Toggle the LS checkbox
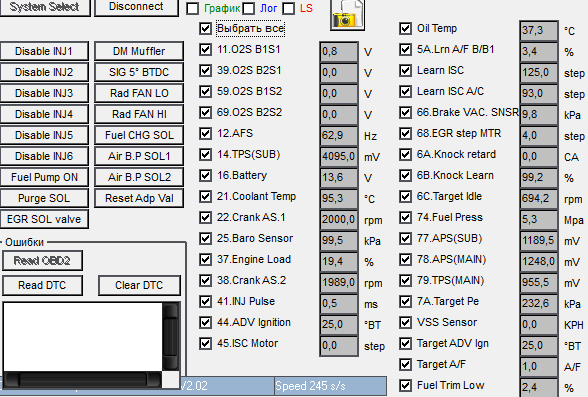Viewport: 588px width, 397px height. (288, 9)
